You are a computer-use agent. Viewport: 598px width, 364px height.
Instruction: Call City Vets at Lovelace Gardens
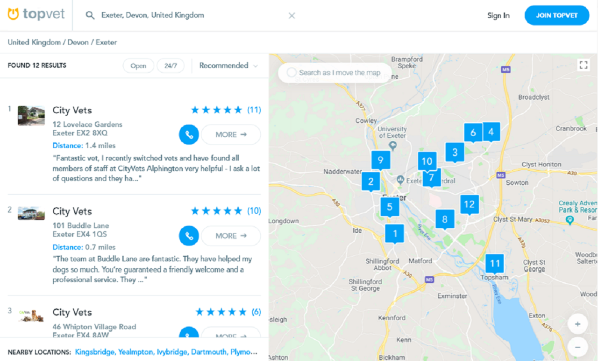point(189,134)
